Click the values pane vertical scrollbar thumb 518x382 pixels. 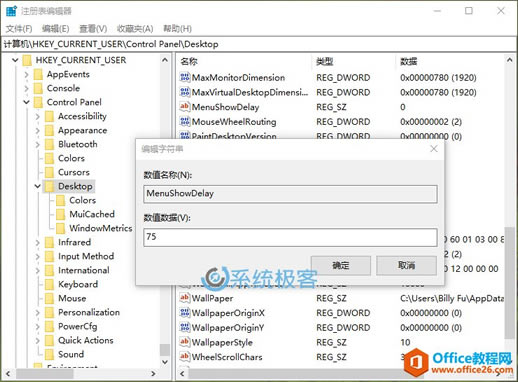click(x=509, y=283)
